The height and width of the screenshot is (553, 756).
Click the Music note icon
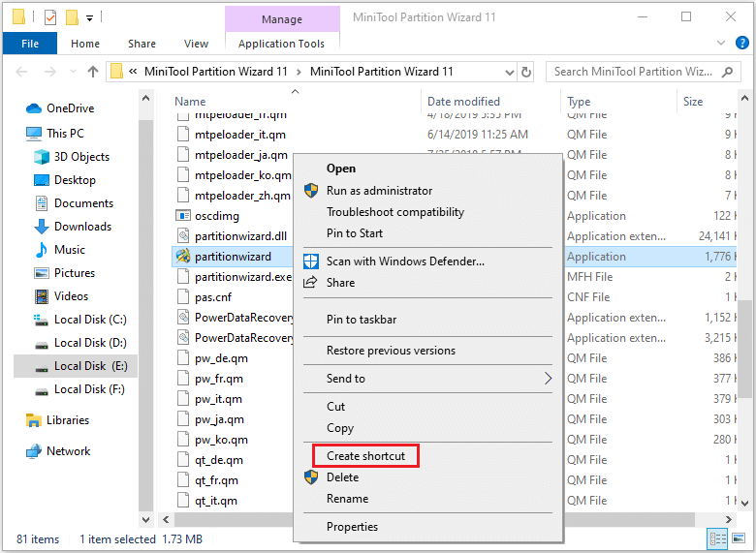pos(42,250)
